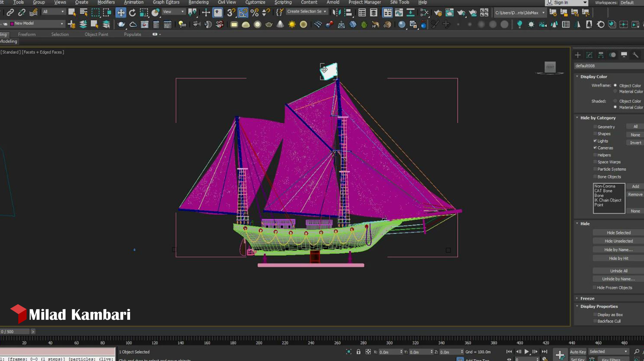Open the Rendering menu

point(198,2)
